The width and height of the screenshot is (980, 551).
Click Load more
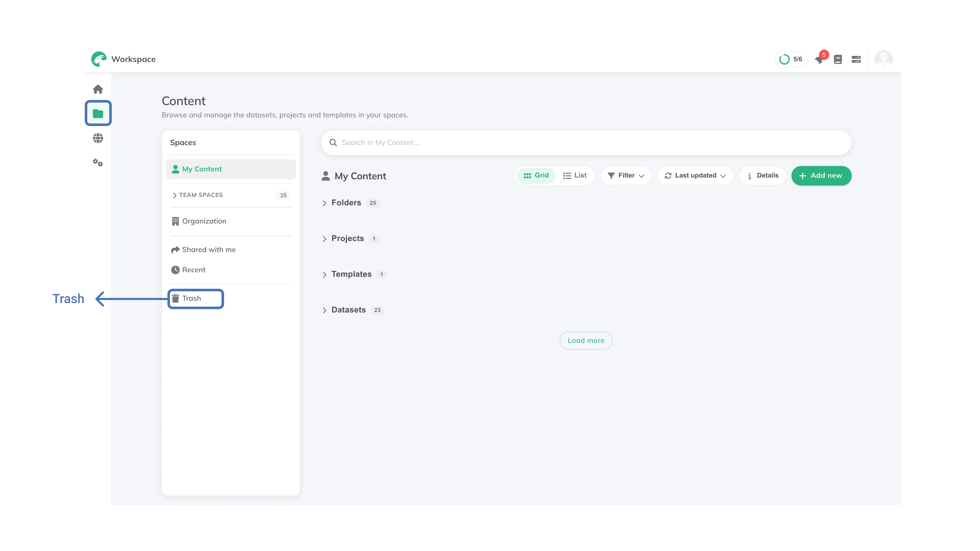586,340
